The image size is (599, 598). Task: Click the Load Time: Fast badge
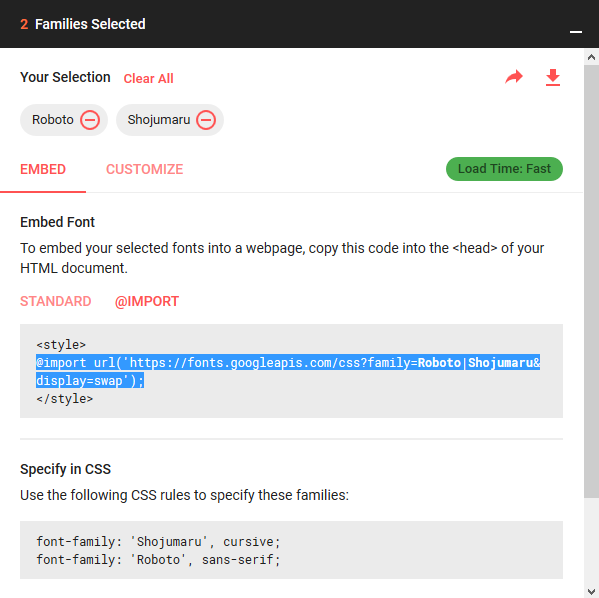click(x=504, y=169)
